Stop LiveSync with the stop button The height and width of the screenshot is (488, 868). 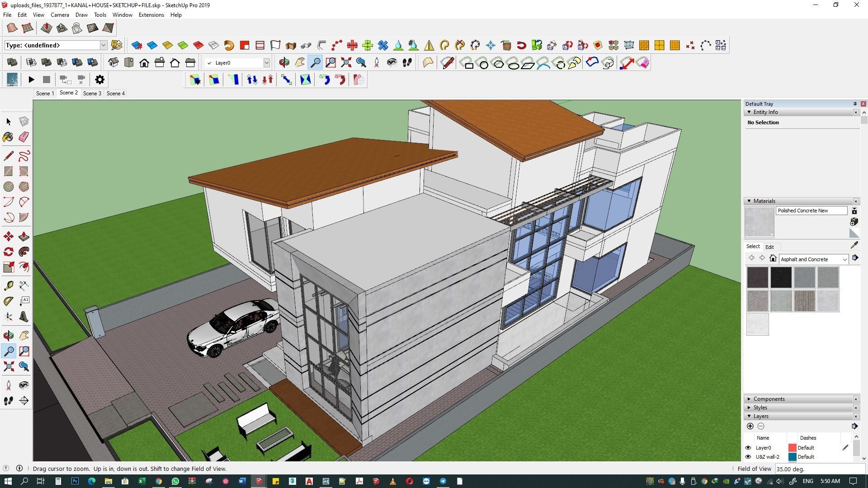point(46,80)
